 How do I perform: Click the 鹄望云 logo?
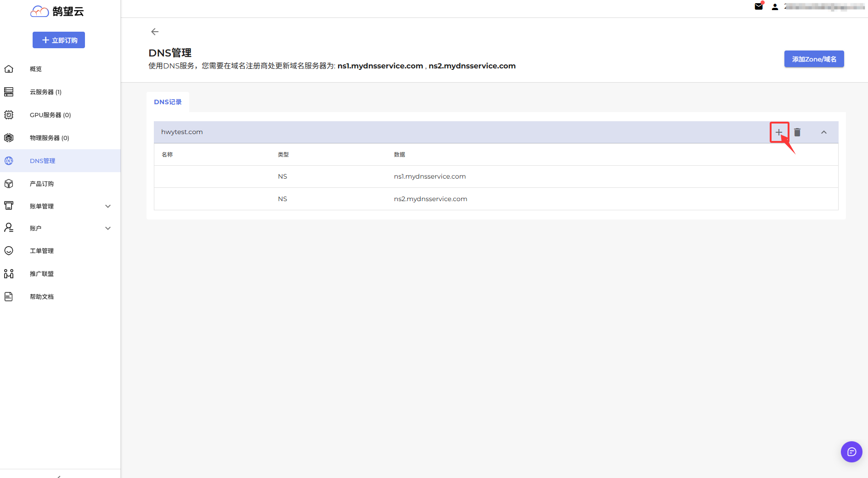57,11
